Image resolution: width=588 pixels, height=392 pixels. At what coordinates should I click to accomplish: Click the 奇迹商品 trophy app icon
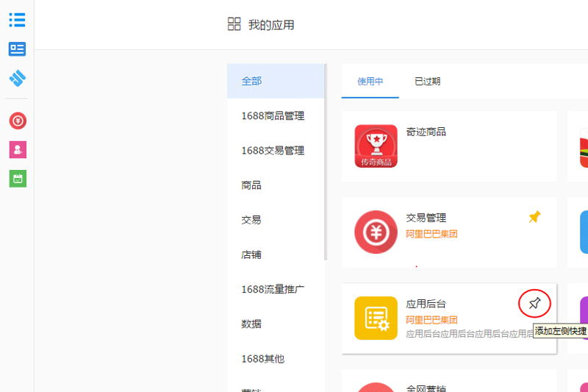376,146
